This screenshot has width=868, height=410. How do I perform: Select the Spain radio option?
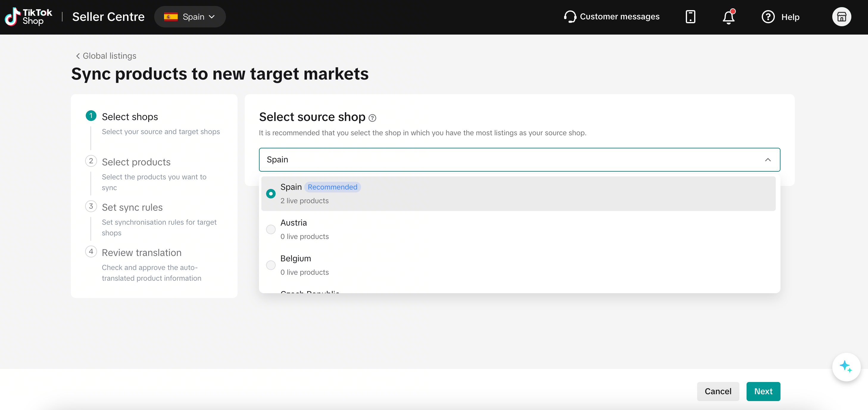[271, 194]
